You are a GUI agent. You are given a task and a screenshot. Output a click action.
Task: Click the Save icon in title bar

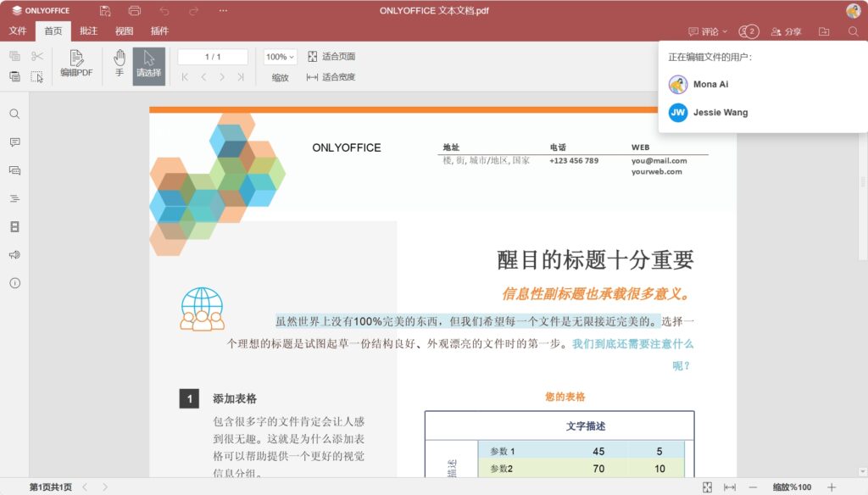104,10
